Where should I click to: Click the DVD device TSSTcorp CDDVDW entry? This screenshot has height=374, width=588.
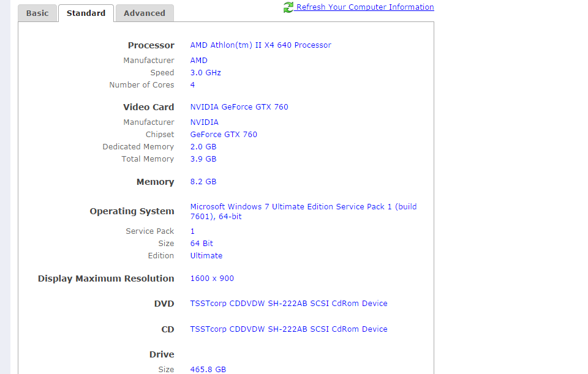[288, 304]
